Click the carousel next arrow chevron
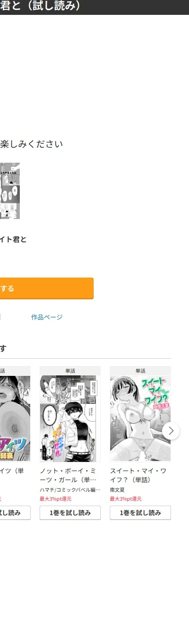The image size is (189, 644). click(171, 431)
